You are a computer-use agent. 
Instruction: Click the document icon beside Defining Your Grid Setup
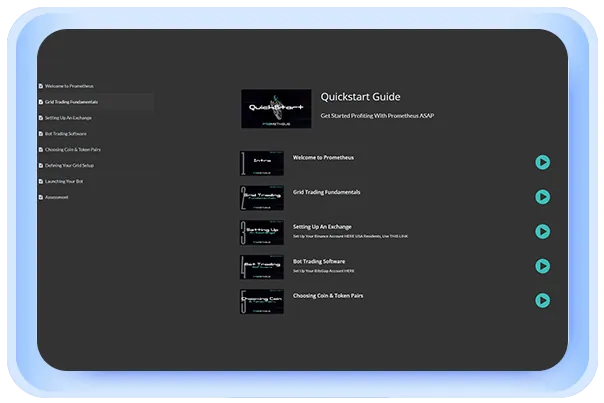pyautogui.click(x=41, y=165)
